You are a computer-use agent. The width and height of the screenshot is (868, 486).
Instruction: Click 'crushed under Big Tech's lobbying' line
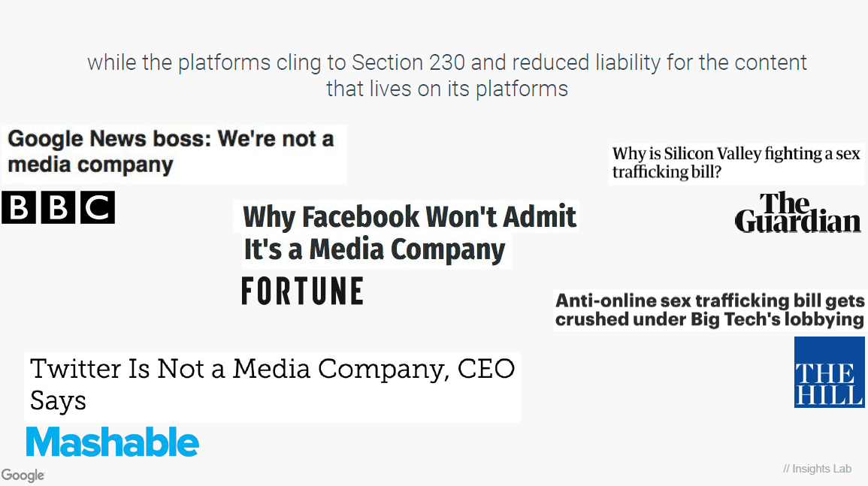click(709, 319)
